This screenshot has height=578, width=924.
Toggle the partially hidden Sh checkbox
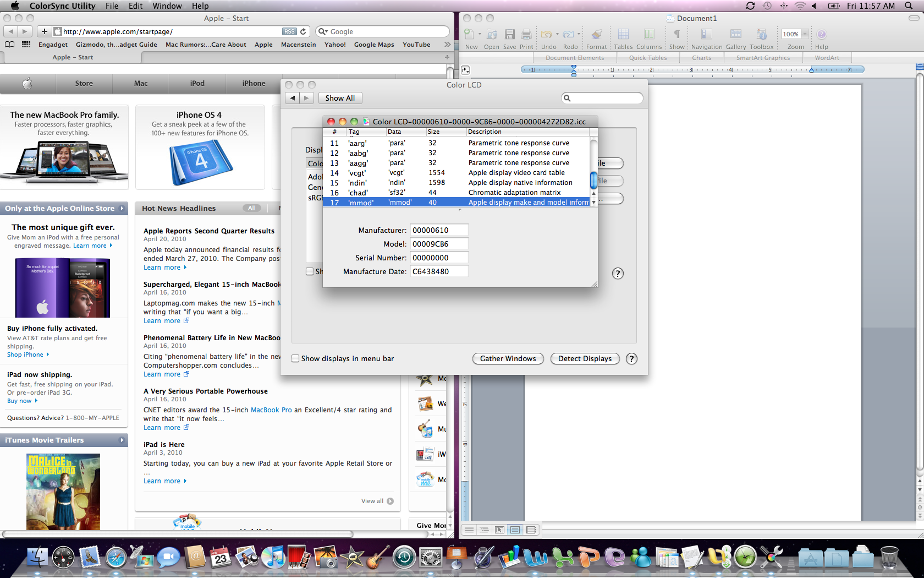[310, 271]
